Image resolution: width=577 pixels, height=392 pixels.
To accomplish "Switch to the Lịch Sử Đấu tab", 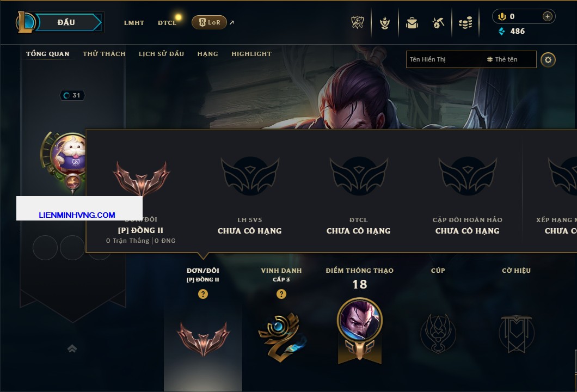I will tap(161, 54).
